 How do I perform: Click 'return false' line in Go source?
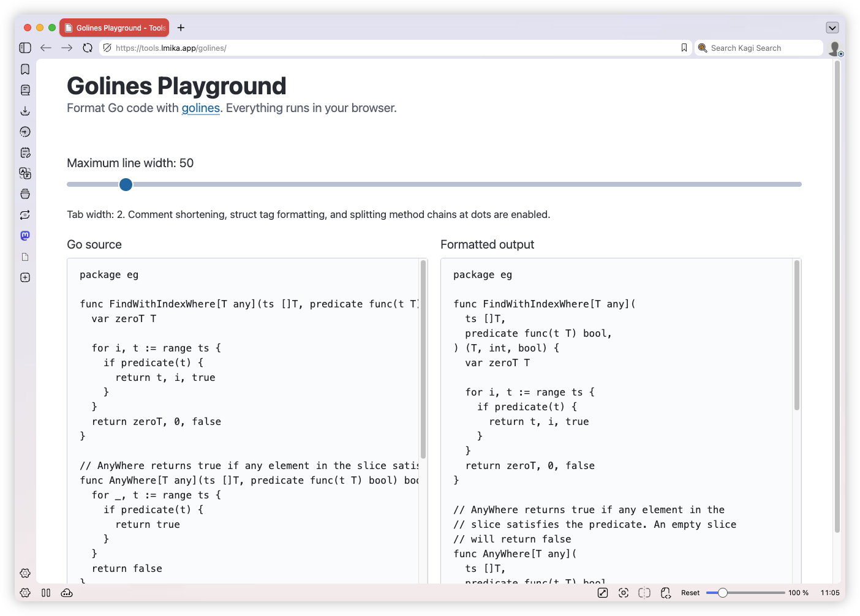point(127,568)
